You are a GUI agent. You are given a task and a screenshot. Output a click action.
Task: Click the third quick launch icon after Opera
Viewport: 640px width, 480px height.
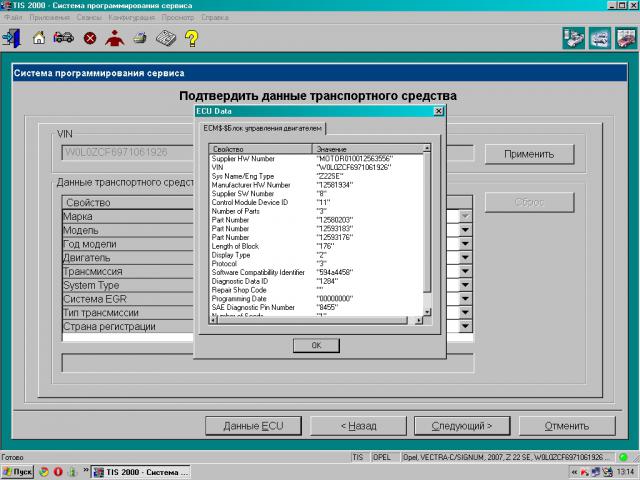point(72,472)
